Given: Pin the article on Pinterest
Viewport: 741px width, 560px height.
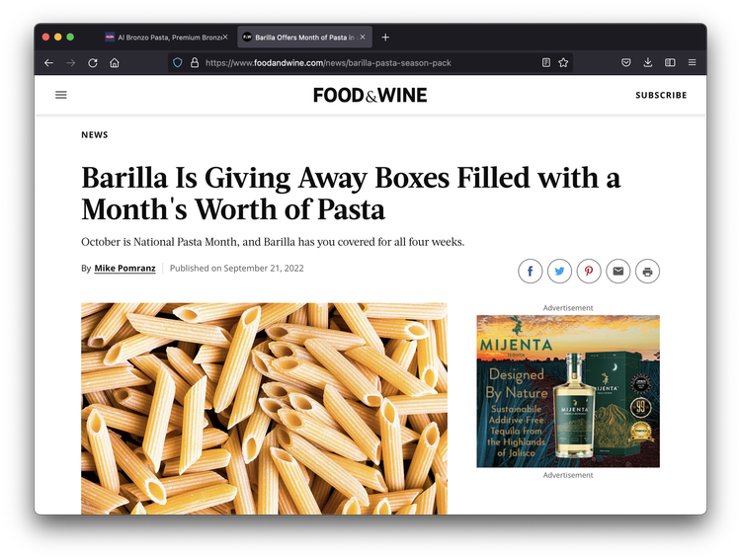Looking at the screenshot, I should [x=589, y=272].
